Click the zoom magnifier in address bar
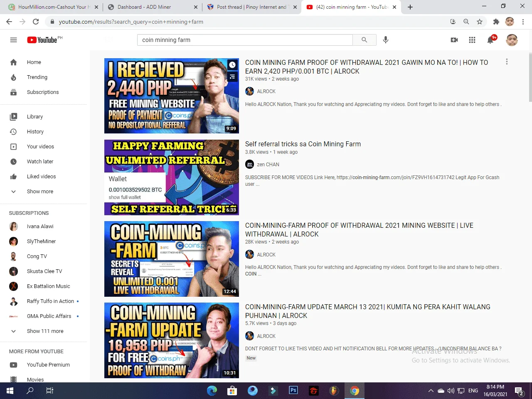This screenshot has width=532, height=399. pos(466,22)
